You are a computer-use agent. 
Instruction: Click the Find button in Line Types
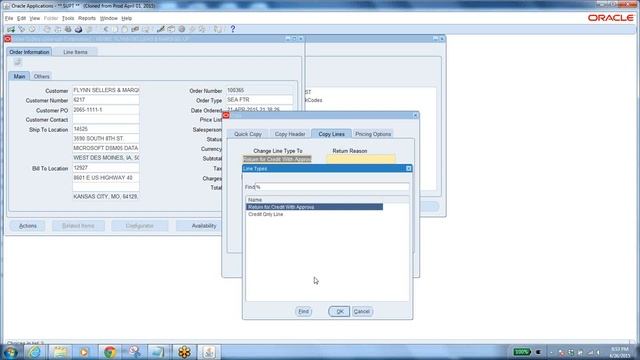point(303,311)
